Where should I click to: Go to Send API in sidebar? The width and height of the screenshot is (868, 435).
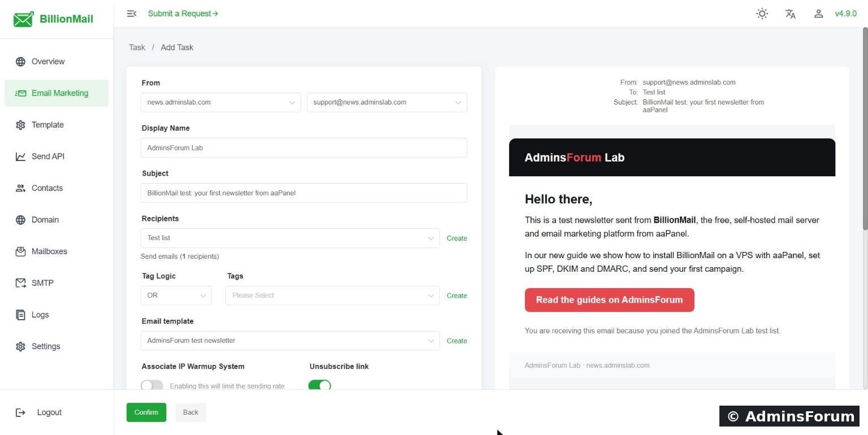(57, 156)
